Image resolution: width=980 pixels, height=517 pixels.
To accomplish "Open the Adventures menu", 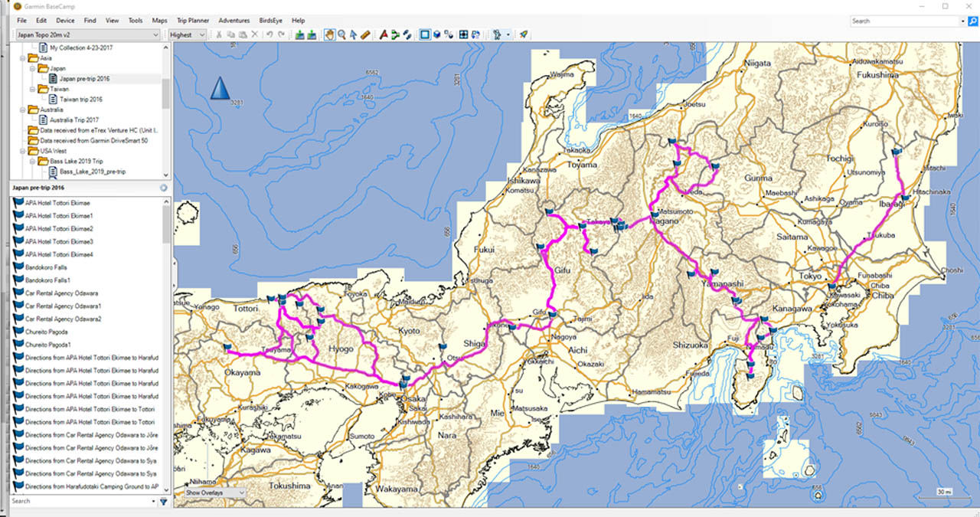I will (234, 21).
